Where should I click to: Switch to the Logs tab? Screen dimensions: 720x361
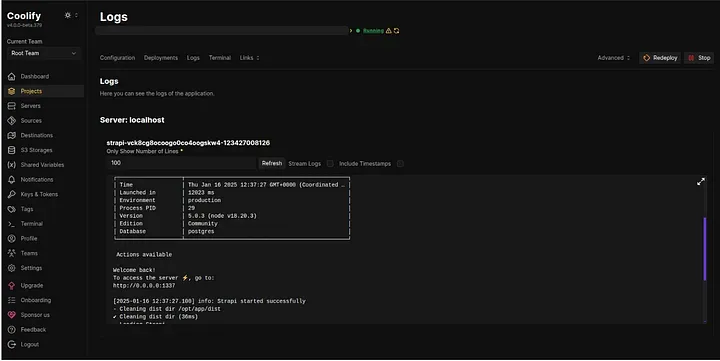[193, 58]
